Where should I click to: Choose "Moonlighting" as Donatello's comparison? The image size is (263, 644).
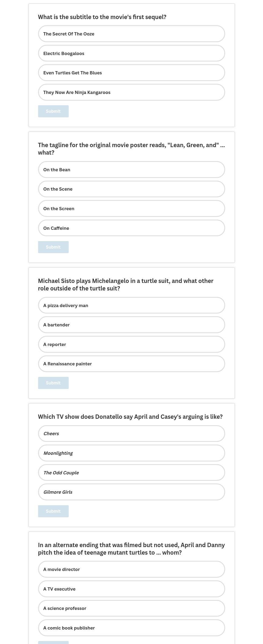pos(131,453)
